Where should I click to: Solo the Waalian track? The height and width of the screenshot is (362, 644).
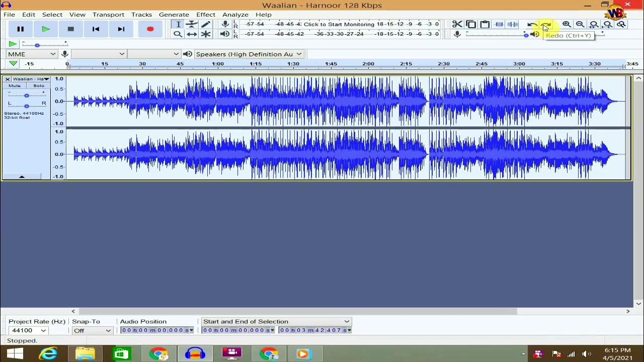38,85
